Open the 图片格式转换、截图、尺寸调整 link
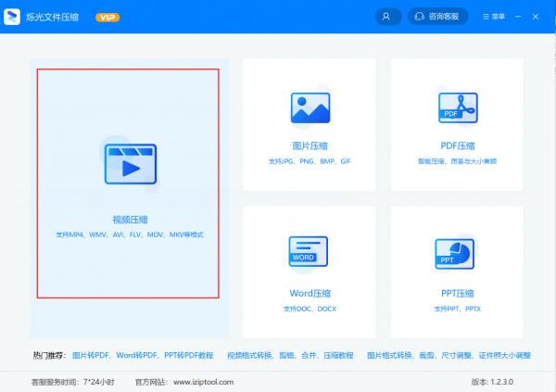Viewport: 556px width, 392px height. coord(449,356)
